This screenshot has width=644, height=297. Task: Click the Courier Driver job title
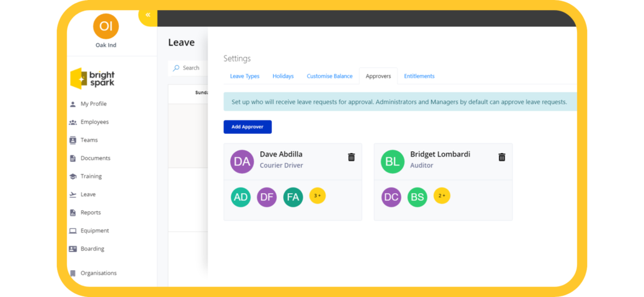tap(281, 166)
